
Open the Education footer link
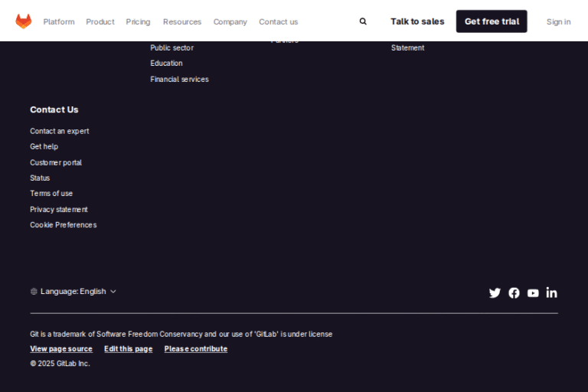[166, 64]
